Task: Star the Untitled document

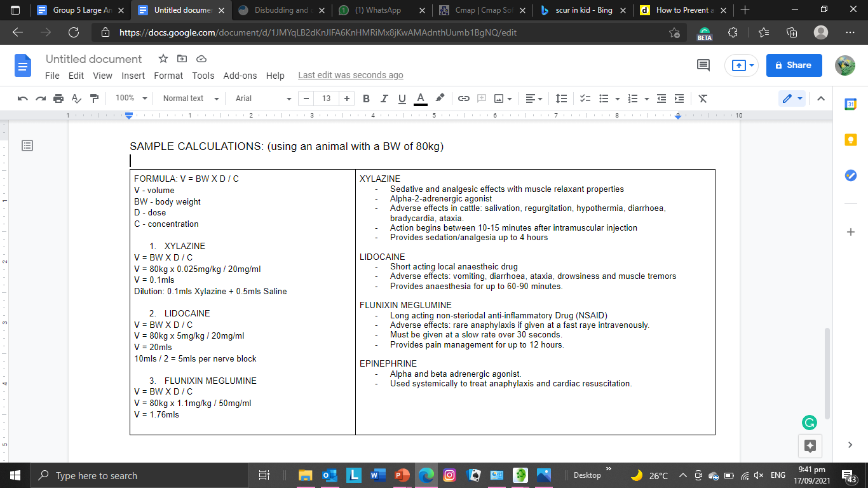Action: (x=163, y=58)
